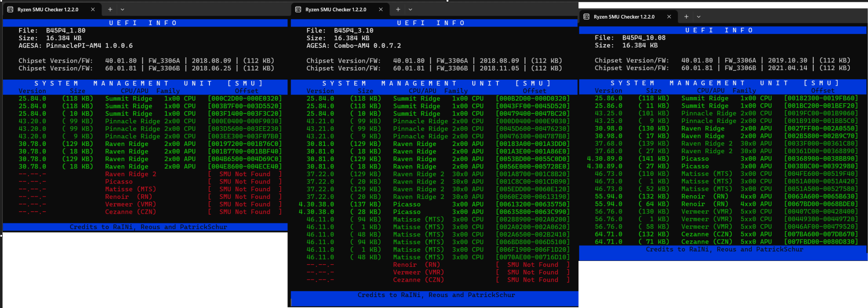Click offset [00368900-0038BB90]
This screenshot has width=868, height=308.
click(x=821, y=159)
